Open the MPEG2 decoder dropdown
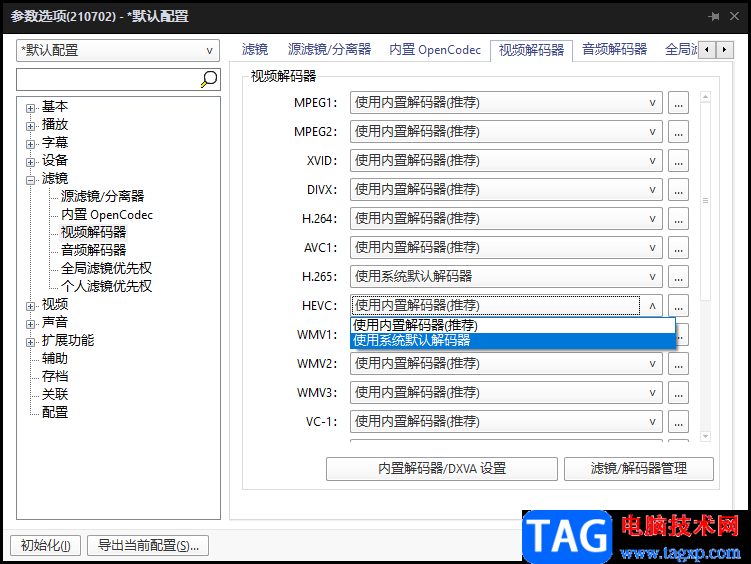The image size is (751, 564). tap(506, 132)
